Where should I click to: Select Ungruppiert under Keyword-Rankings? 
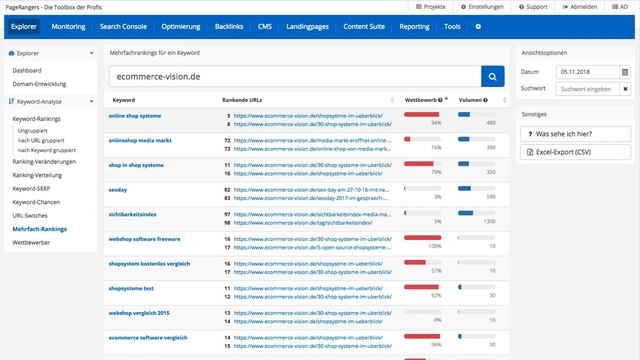point(33,131)
